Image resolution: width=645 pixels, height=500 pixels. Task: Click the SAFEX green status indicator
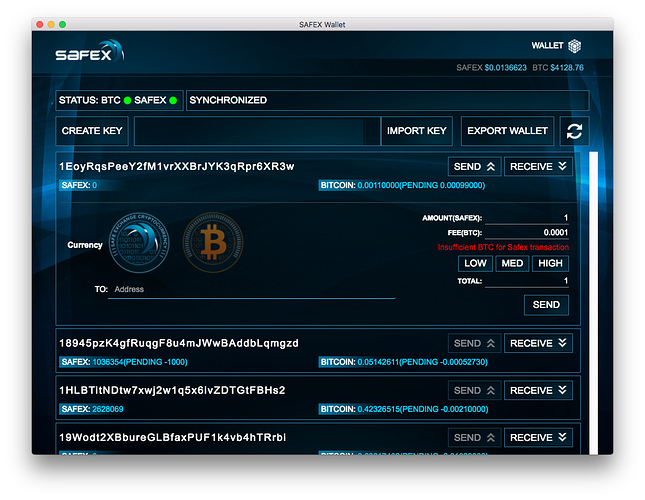(173, 100)
